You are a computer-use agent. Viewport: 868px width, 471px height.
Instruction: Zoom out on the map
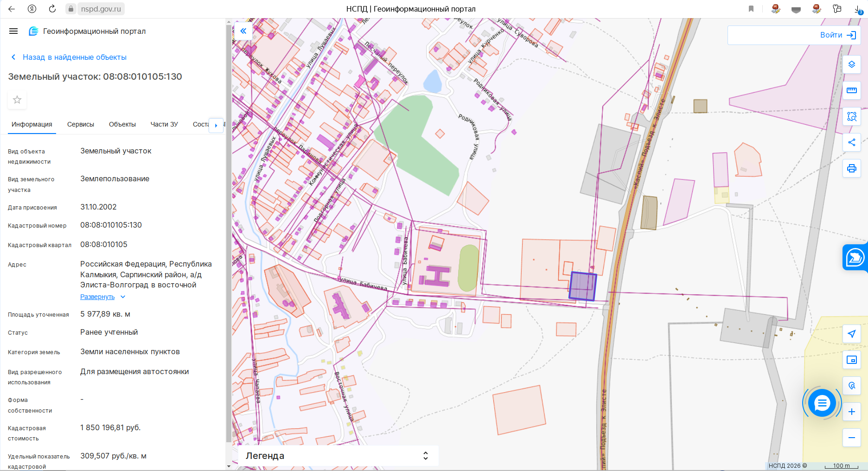pyautogui.click(x=852, y=438)
